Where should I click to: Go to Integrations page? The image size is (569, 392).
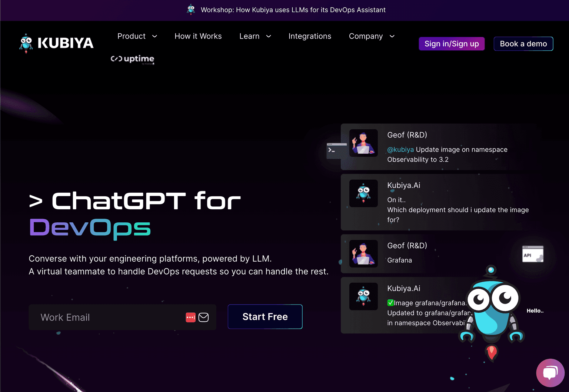pos(310,36)
